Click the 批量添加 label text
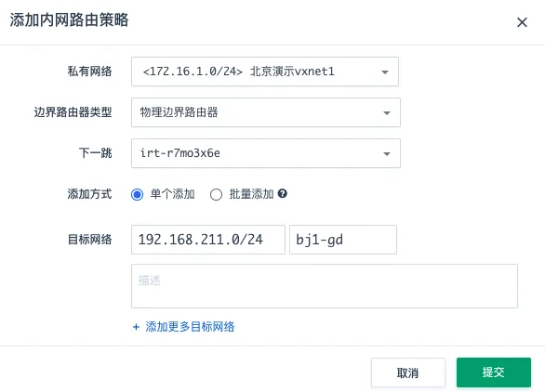Image resolution: width=545 pixels, height=392 pixels. point(251,194)
